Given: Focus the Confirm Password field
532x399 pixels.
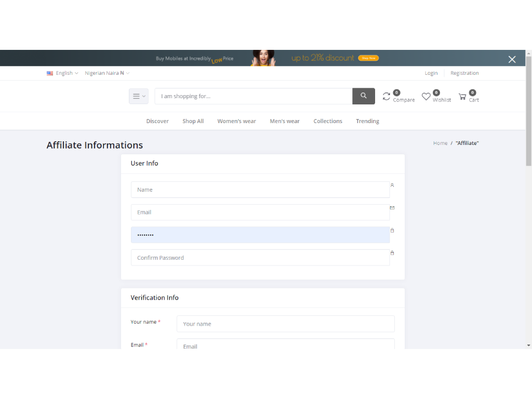Looking at the screenshot, I should point(260,258).
